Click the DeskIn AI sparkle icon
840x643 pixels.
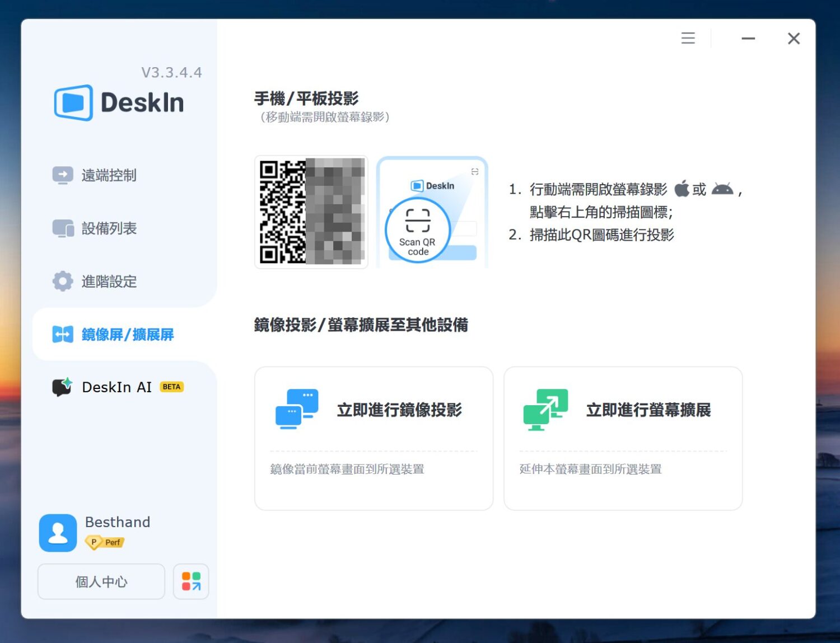click(63, 387)
